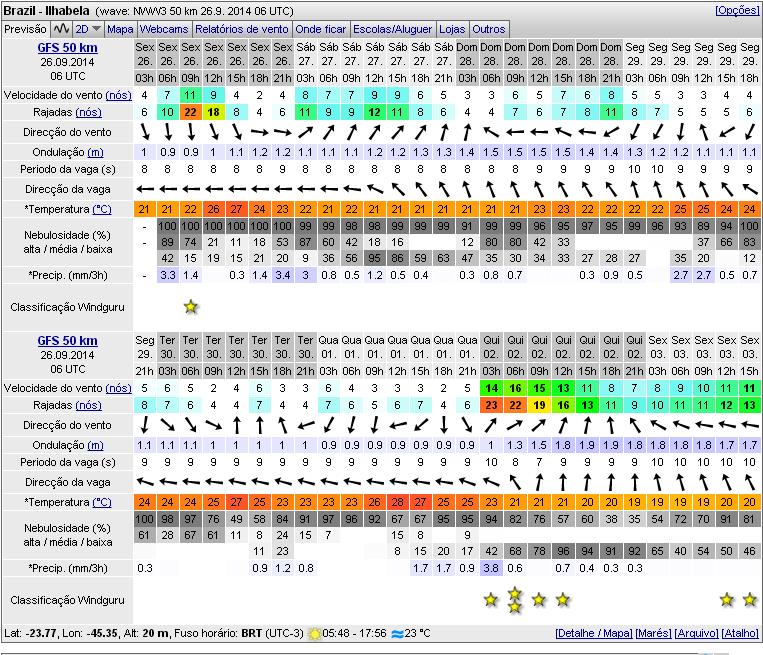Open the Arquivo archive link
Image resolution: width=763 pixels, height=655 pixels.
coord(696,633)
